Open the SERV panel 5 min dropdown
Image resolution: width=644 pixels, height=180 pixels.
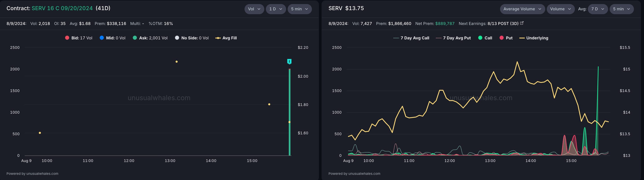pos(622,9)
